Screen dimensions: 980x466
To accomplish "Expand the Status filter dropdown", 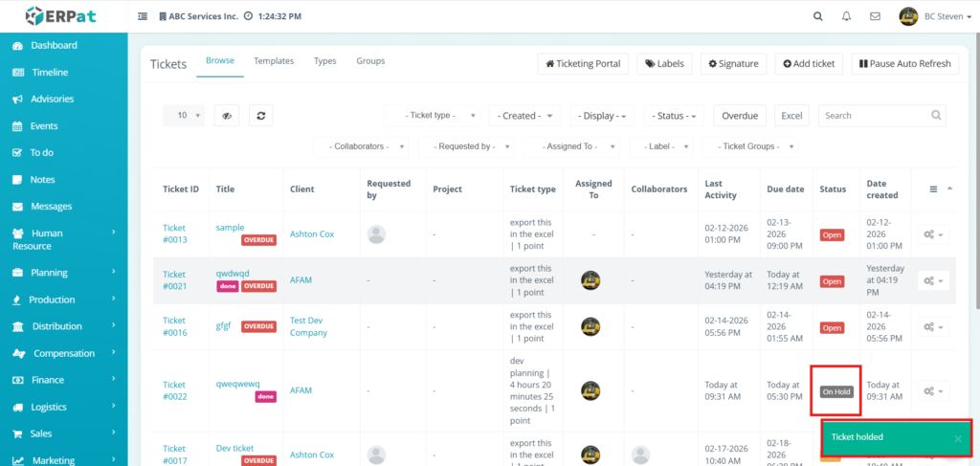I will click(675, 116).
